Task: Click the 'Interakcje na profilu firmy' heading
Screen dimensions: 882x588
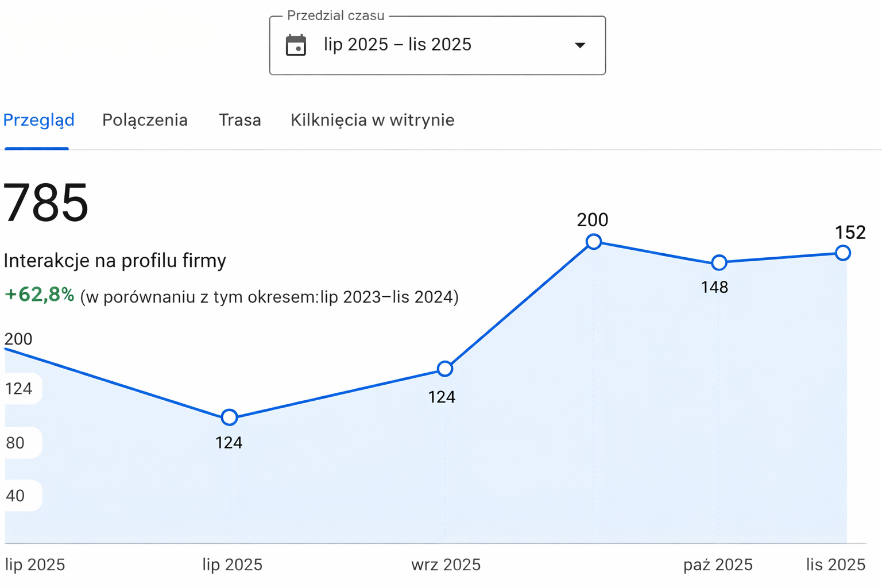Action: (115, 261)
